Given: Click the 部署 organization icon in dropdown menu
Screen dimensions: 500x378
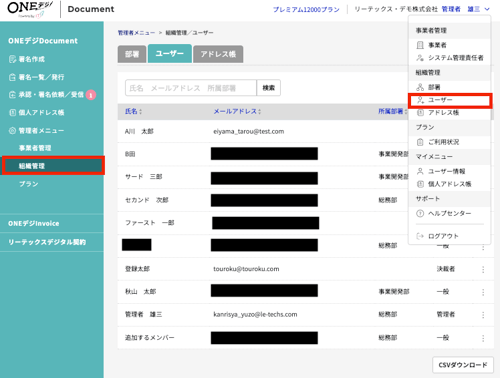Looking at the screenshot, I should point(420,87).
